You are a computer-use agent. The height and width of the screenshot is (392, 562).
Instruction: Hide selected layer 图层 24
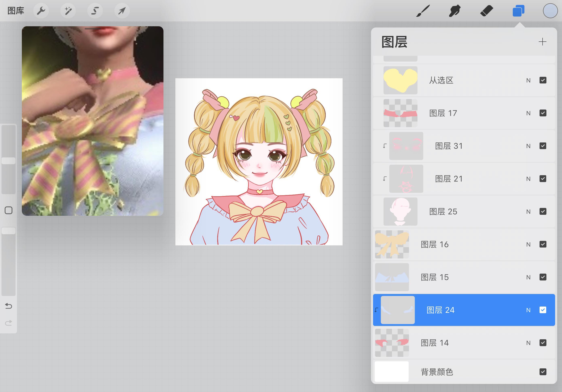click(543, 310)
